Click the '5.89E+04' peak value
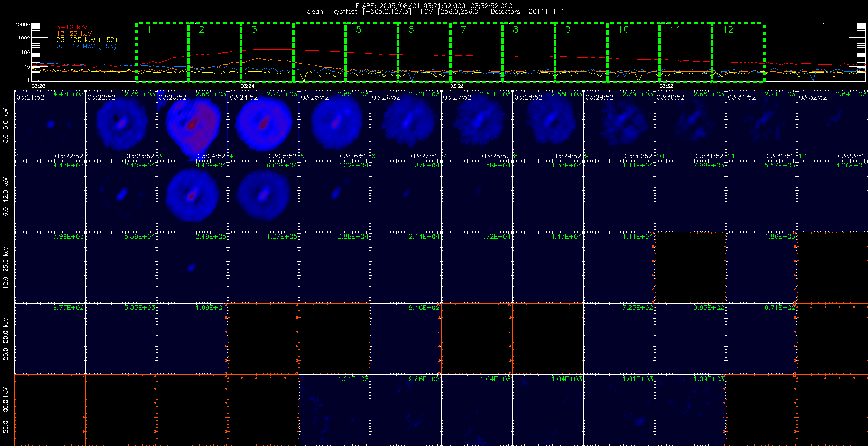The width and height of the screenshot is (868, 446). click(140, 236)
